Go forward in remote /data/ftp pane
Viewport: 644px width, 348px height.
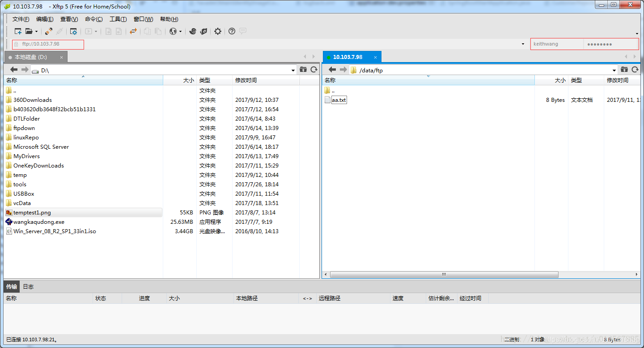click(x=343, y=70)
